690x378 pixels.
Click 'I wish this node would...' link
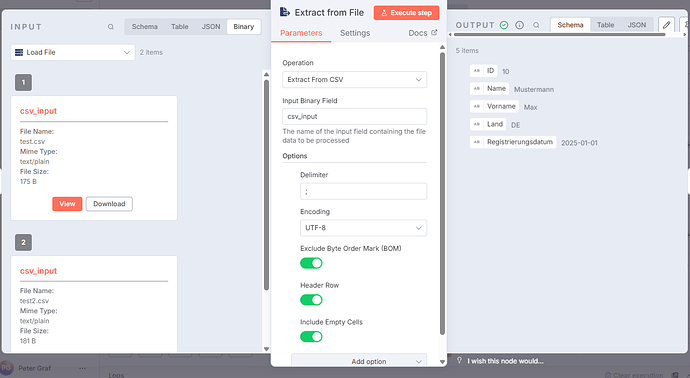tap(505, 361)
